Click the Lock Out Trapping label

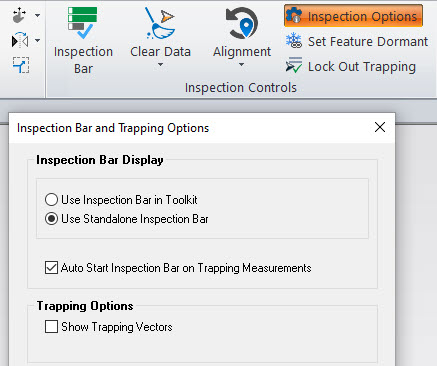coord(362,67)
